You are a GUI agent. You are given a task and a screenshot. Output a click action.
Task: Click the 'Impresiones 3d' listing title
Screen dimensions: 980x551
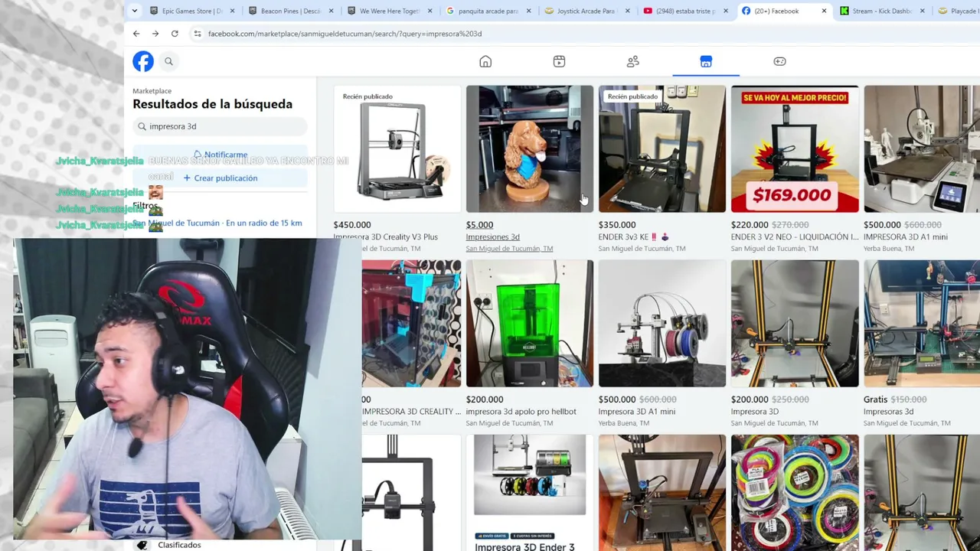point(493,237)
